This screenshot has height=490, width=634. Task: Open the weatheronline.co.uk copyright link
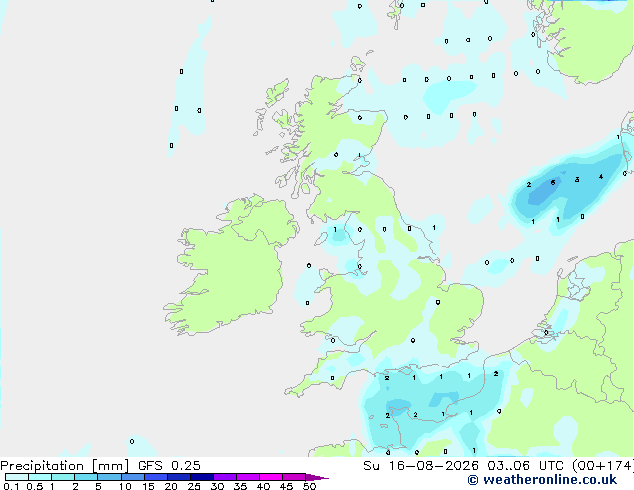pos(542,480)
